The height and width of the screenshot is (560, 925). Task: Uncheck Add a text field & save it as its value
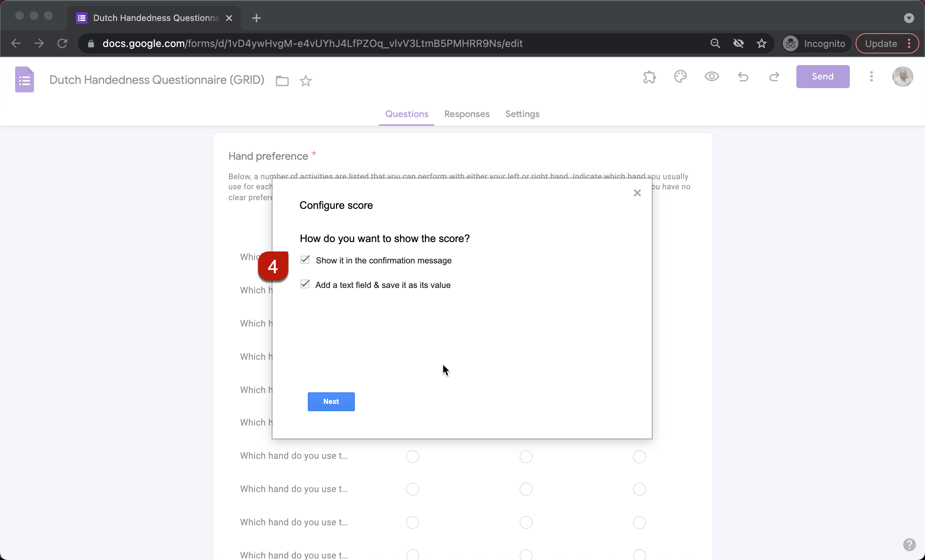click(305, 284)
